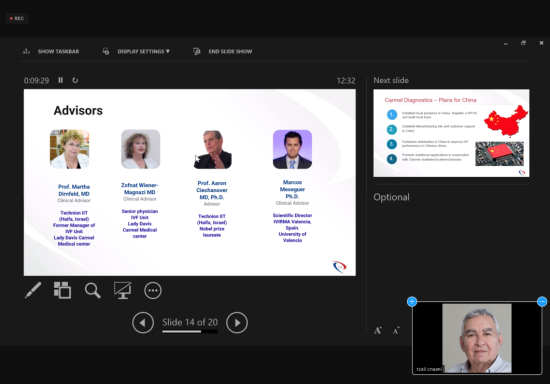
Task: Select the pen and laser pointer tool
Action: [x=33, y=290]
